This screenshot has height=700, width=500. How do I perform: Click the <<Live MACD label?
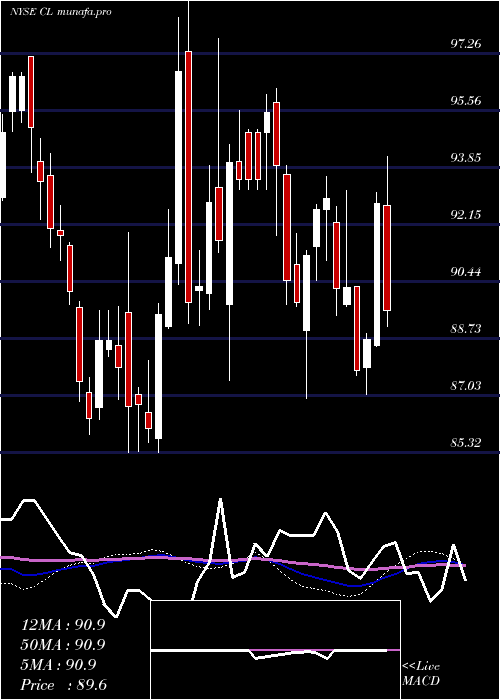(x=421, y=674)
